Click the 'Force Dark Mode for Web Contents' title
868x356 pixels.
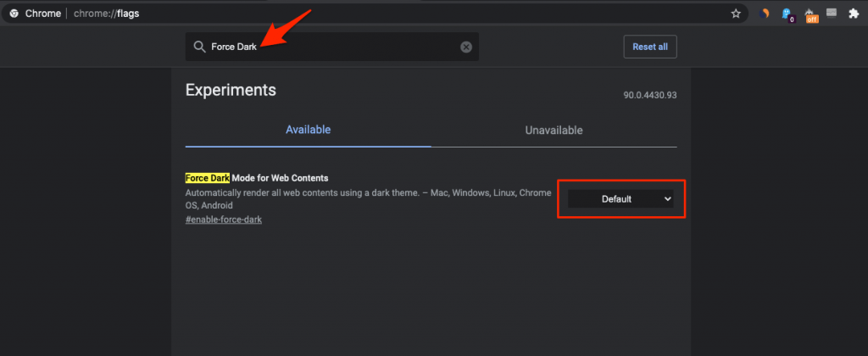pos(257,178)
